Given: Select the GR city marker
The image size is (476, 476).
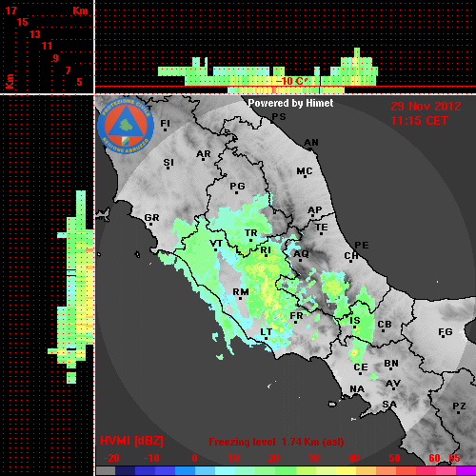Looking at the screenshot, I should pyautogui.click(x=151, y=224).
